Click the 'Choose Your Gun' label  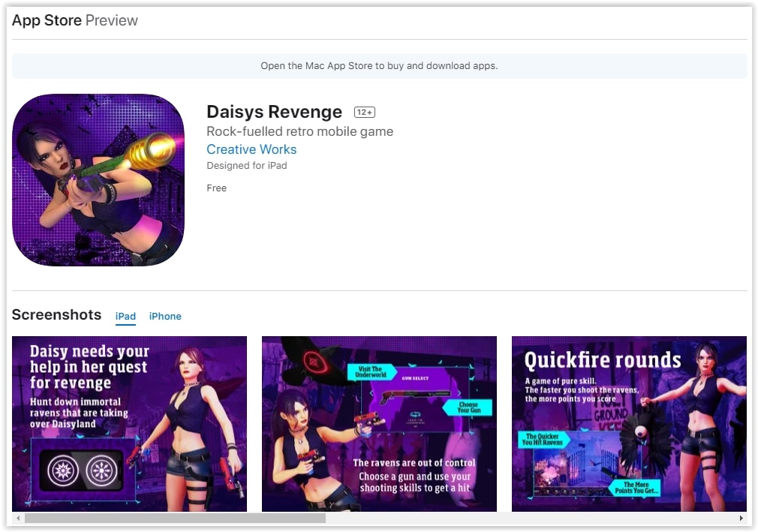(470, 407)
